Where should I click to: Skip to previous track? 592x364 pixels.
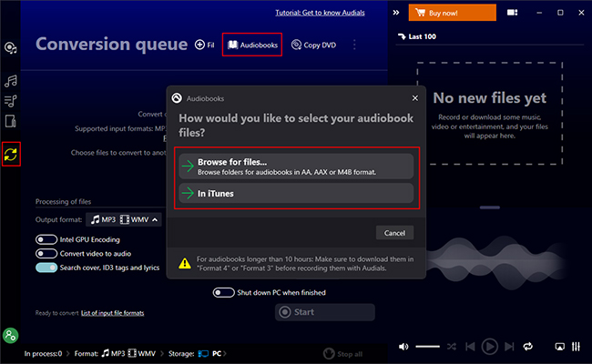click(x=470, y=347)
